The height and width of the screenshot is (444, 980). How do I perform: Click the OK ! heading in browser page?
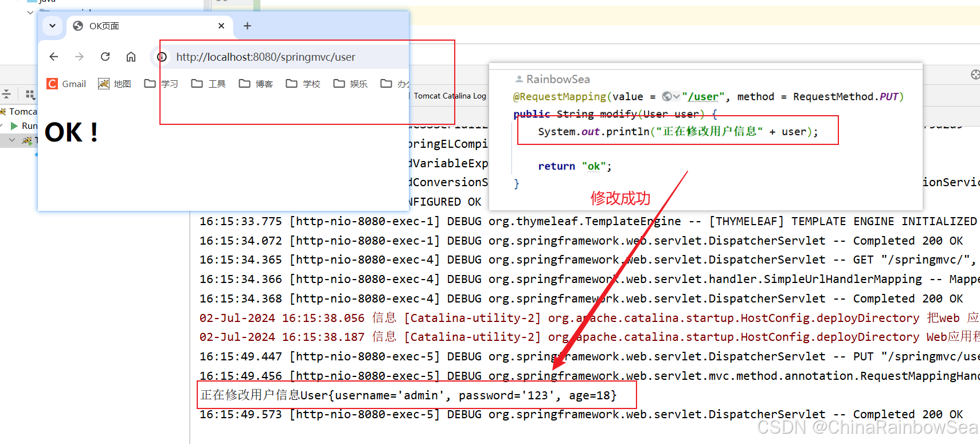[x=71, y=133]
